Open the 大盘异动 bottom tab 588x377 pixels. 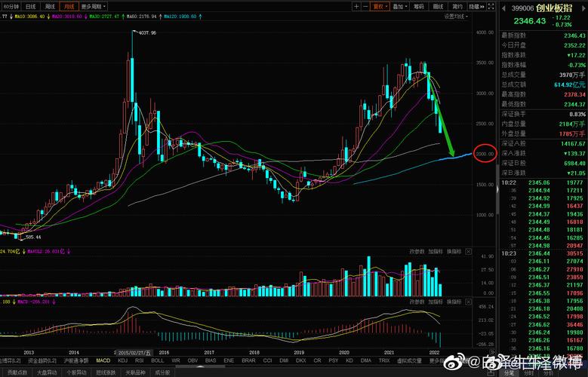pyautogui.click(x=49, y=372)
